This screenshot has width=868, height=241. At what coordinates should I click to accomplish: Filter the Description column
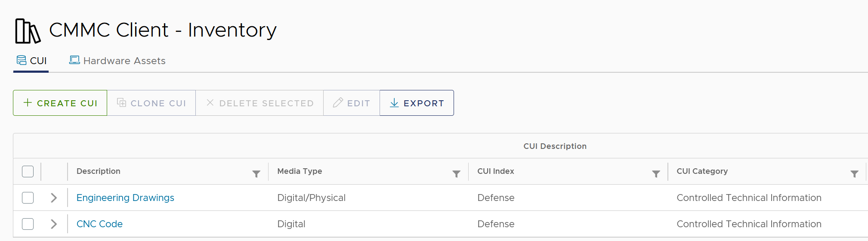256,174
